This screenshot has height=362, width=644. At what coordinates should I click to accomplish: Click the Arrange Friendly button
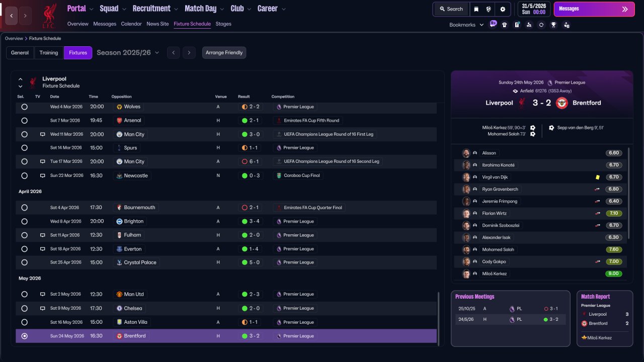[224, 53]
